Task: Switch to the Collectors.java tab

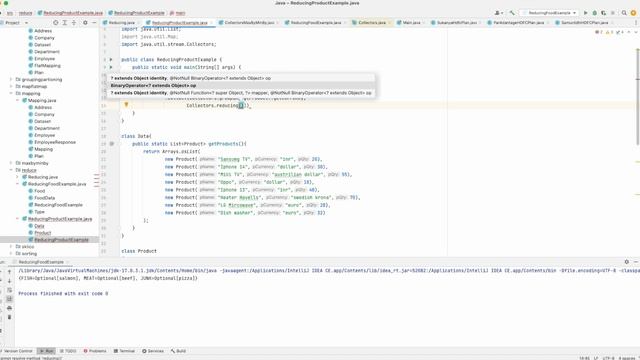Action: coord(371,23)
